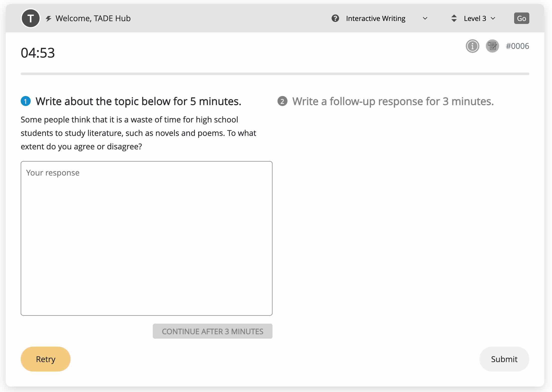Click the T profile avatar
This screenshot has width=552, height=392.
pyautogui.click(x=31, y=18)
